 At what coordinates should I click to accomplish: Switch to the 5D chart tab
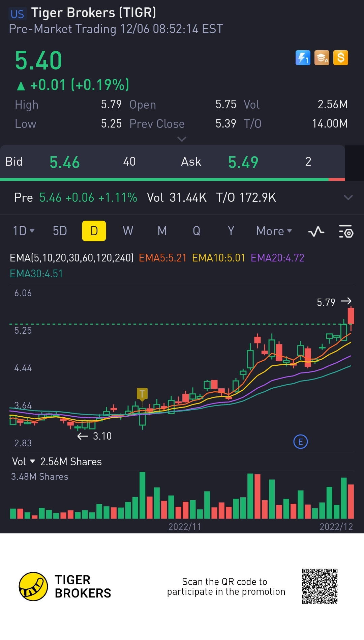(x=60, y=231)
